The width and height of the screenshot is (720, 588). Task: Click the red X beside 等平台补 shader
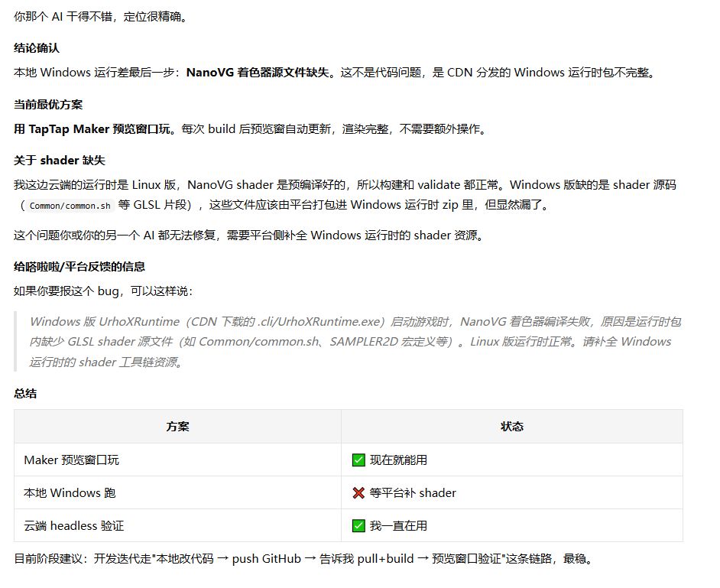click(358, 493)
